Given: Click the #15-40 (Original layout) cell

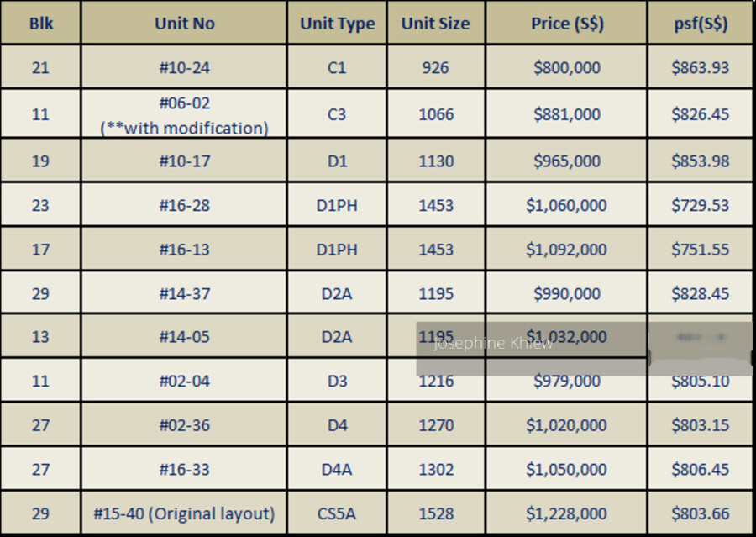Looking at the screenshot, I should [184, 513].
